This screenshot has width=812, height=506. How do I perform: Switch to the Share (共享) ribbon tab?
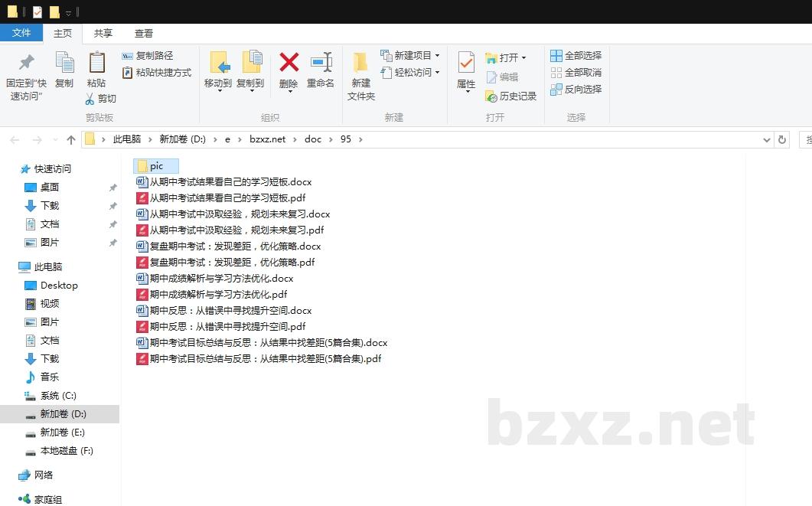[103, 33]
